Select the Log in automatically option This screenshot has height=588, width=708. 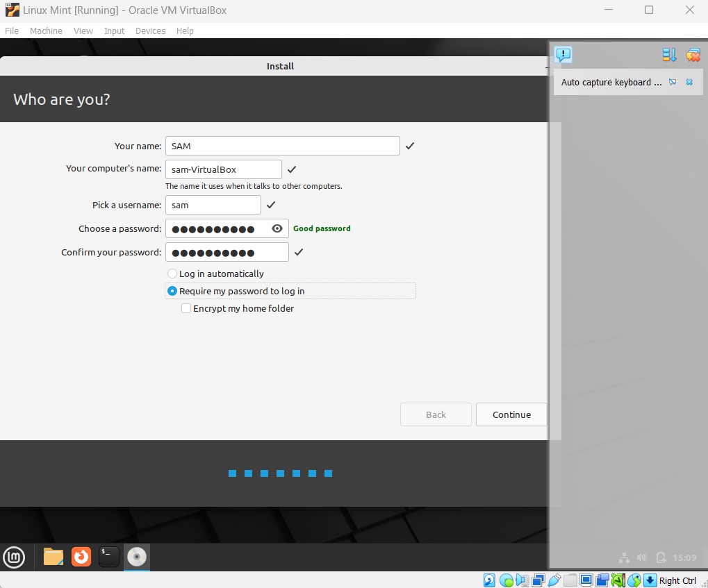pyautogui.click(x=172, y=274)
